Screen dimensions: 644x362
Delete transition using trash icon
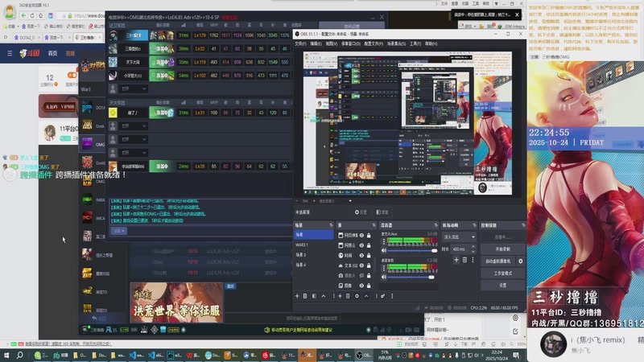click(x=465, y=260)
